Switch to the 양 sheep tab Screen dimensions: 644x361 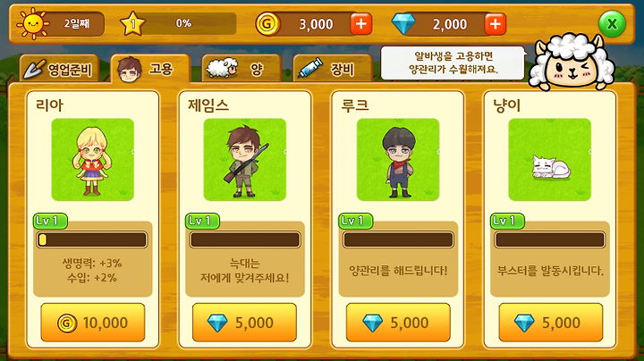241,69
